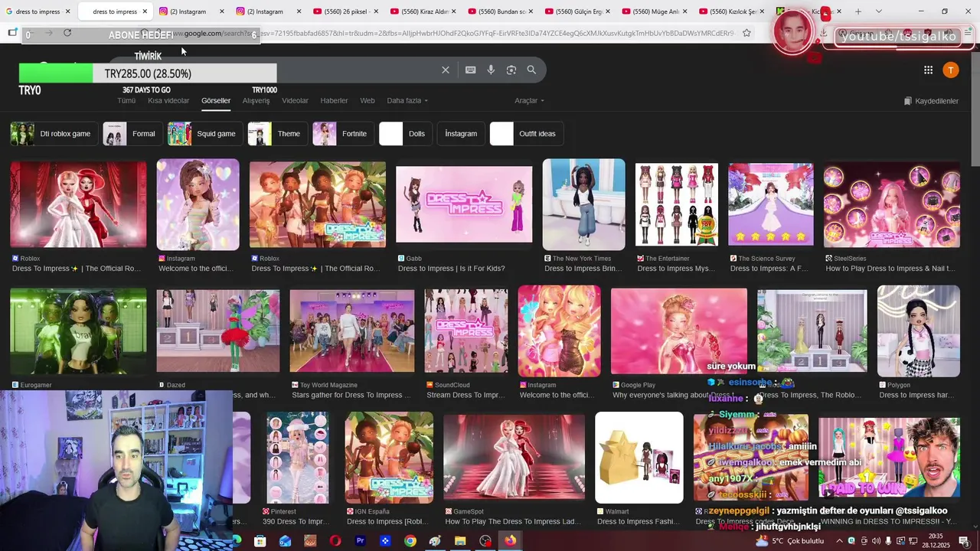Filter by the Formal chip
The image size is (980, 551).
[132, 133]
